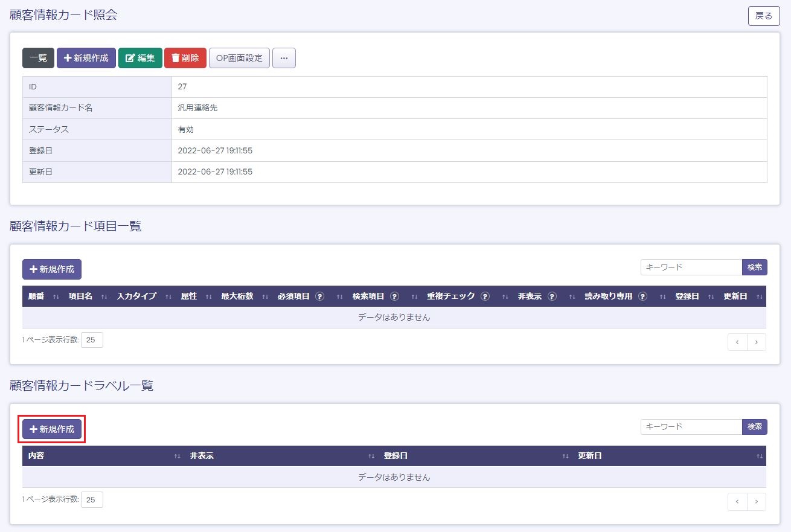791x532 pixels.
Task: Go to next page in label list
Action: tap(756, 502)
